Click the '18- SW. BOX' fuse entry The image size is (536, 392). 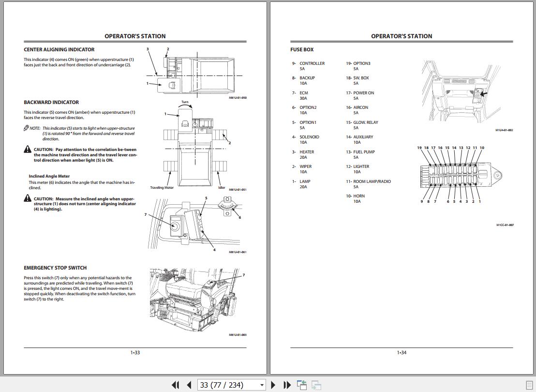point(357,80)
